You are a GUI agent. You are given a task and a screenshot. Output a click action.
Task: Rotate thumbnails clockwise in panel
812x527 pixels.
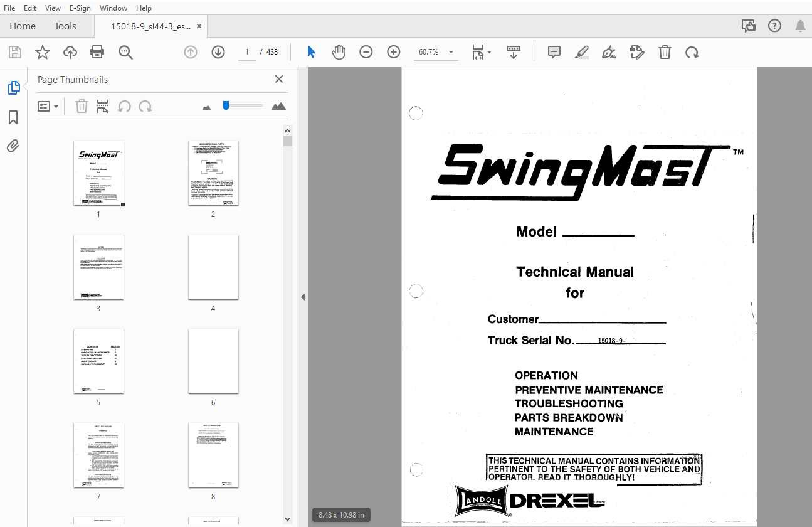pyautogui.click(x=145, y=106)
